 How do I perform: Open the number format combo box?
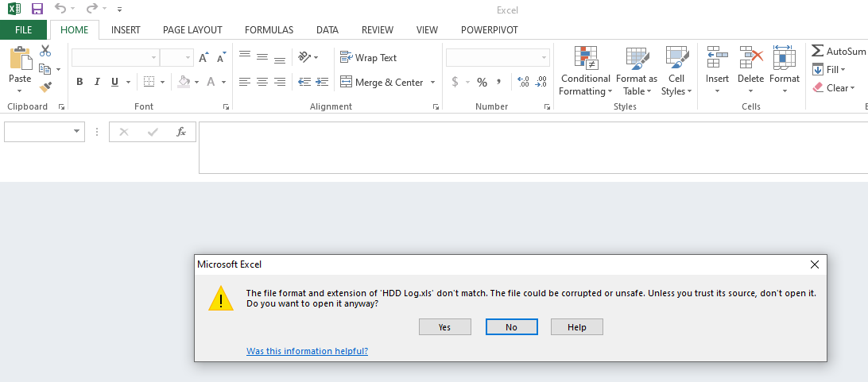[498, 57]
